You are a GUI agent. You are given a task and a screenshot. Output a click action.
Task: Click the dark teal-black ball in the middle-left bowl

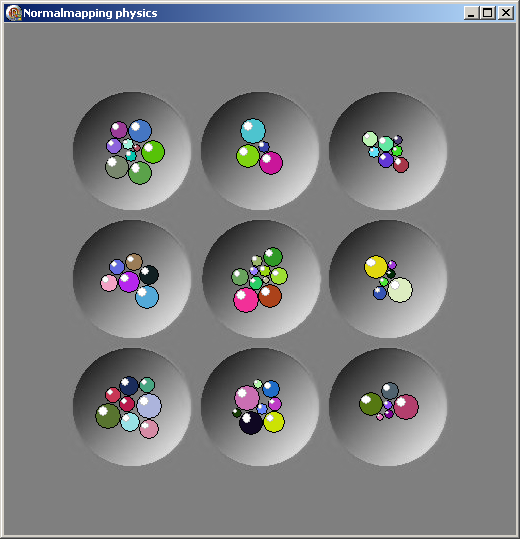pyautogui.click(x=149, y=275)
